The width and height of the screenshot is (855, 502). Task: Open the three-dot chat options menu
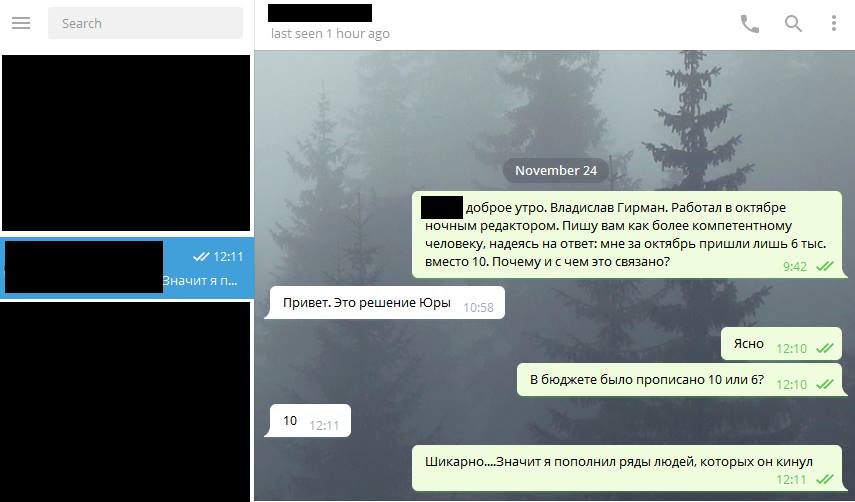point(833,23)
